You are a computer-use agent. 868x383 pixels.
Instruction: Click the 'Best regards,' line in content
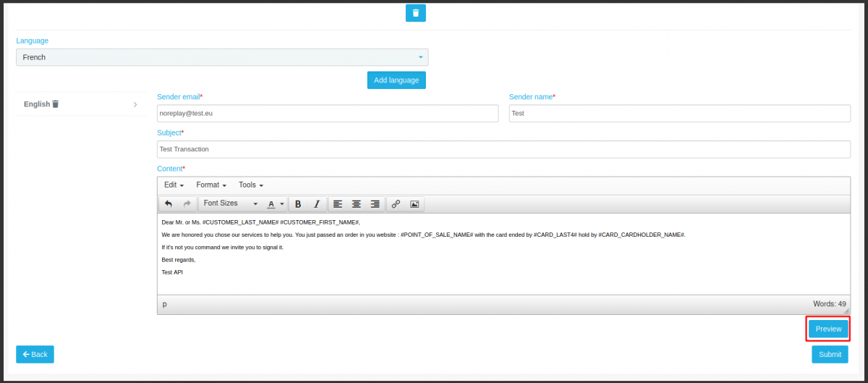coord(179,259)
